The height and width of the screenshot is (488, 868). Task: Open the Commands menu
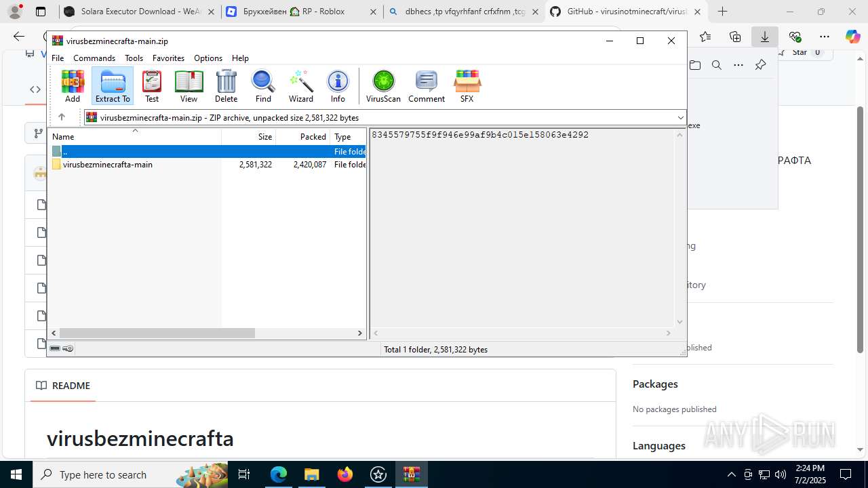(94, 58)
